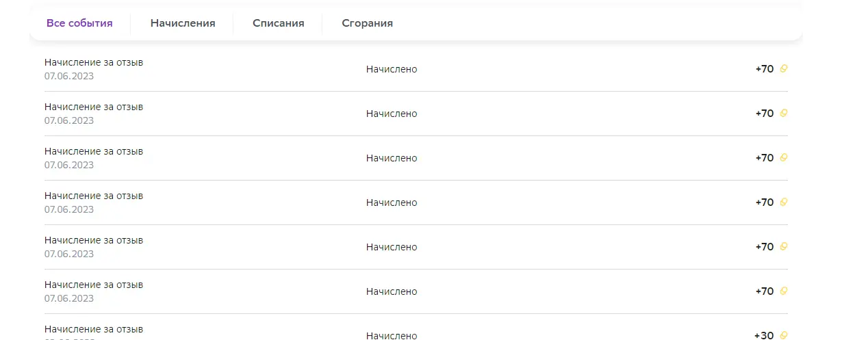This screenshot has height=340, width=868.
Task: Select the "Списания" tab
Action: pyautogui.click(x=278, y=23)
